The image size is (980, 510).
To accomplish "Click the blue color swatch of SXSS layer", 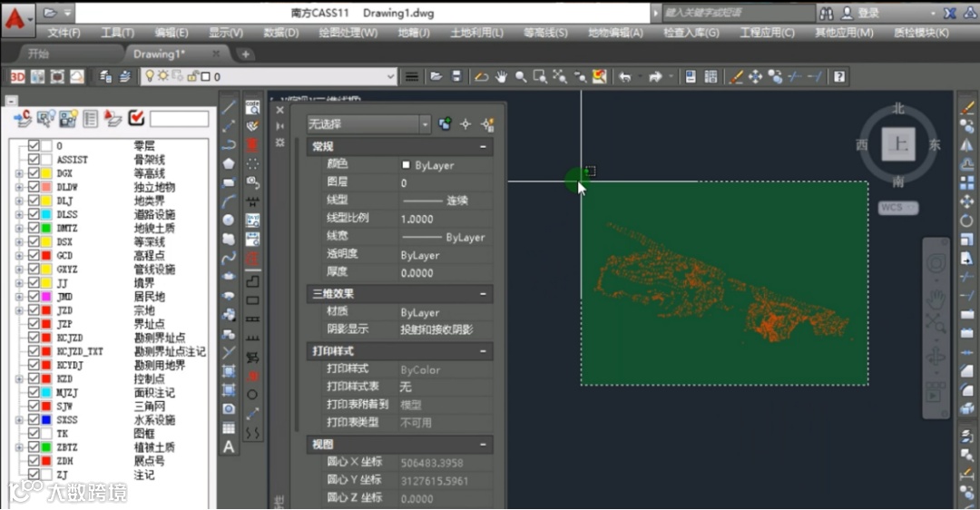I will [x=46, y=420].
